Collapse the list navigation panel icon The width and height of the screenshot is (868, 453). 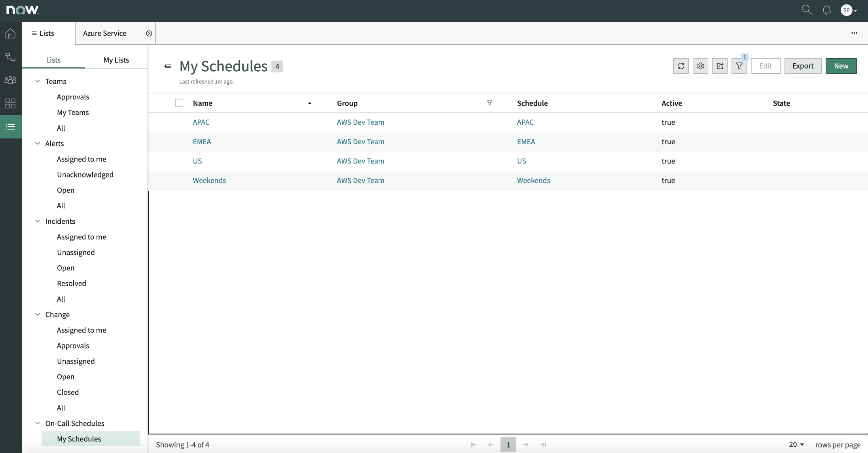(168, 66)
